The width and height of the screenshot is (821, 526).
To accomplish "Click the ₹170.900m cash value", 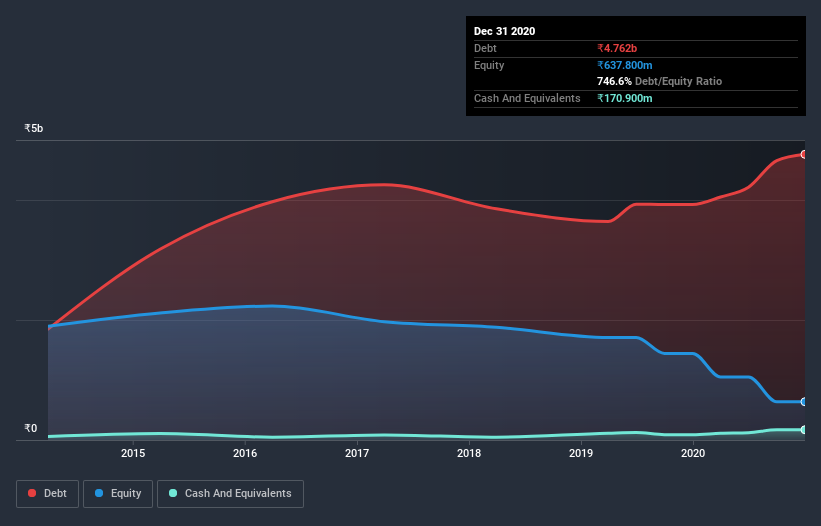I will pyautogui.click(x=625, y=98).
